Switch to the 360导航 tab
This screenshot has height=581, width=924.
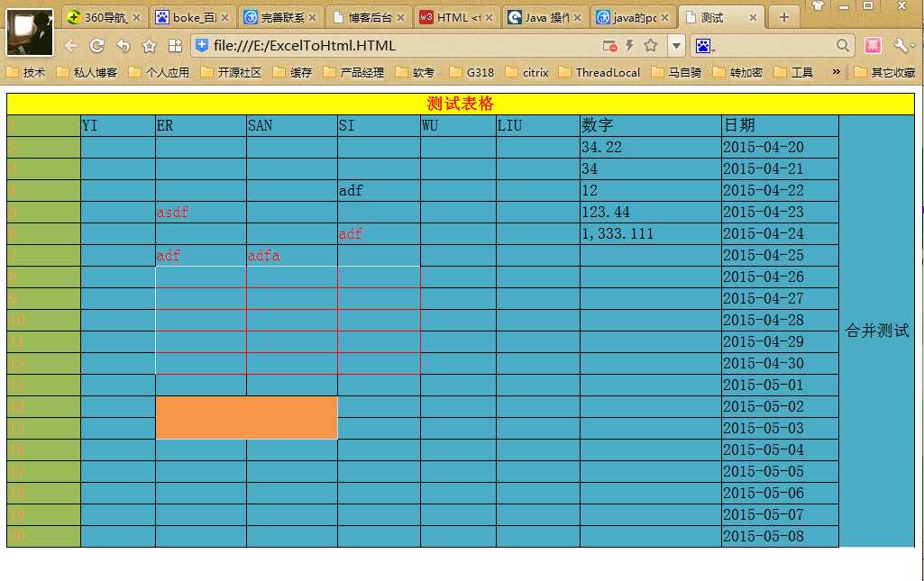coord(103,18)
